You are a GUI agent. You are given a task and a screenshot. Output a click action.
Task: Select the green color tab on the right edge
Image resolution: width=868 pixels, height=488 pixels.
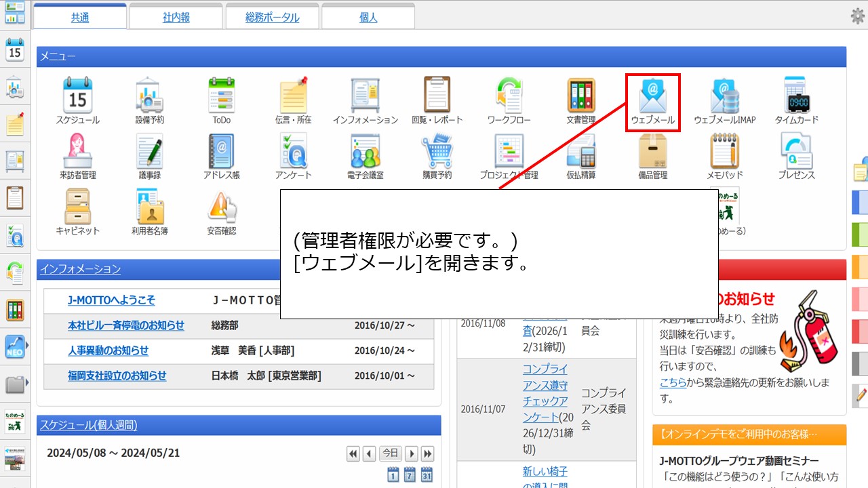point(860,235)
